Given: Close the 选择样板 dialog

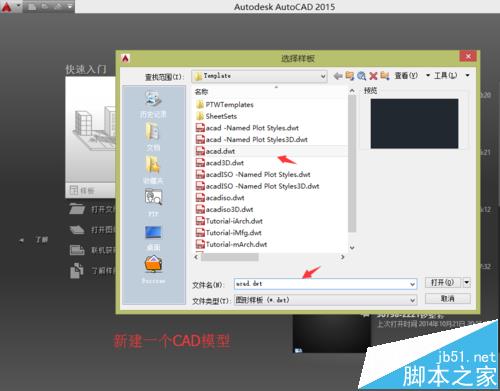Looking at the screenshot, I should tap(468, 56).
